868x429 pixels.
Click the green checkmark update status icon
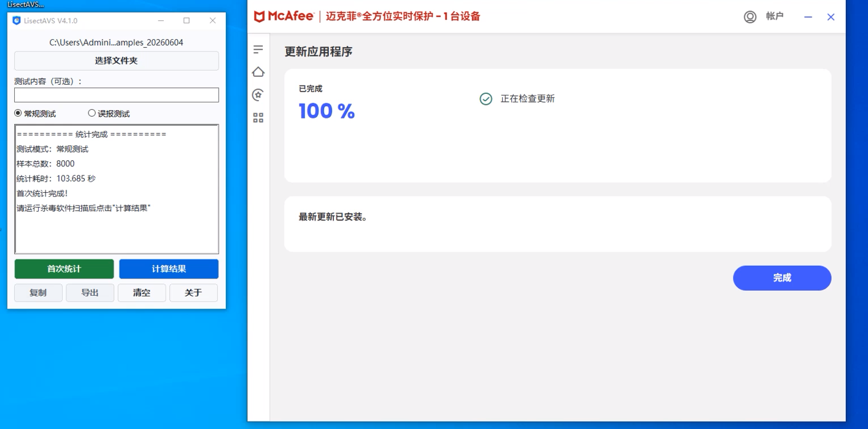[486, 99]
